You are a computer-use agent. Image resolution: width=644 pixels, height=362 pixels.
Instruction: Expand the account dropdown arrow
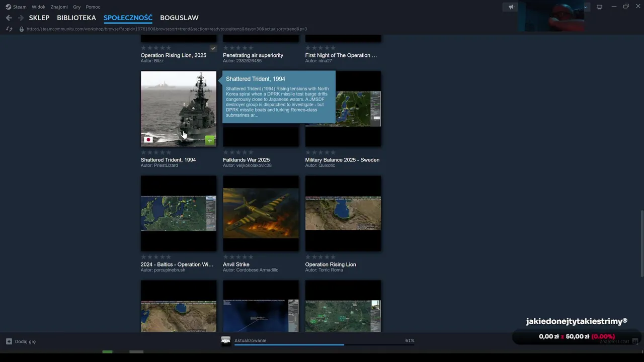tap(585, 7)
